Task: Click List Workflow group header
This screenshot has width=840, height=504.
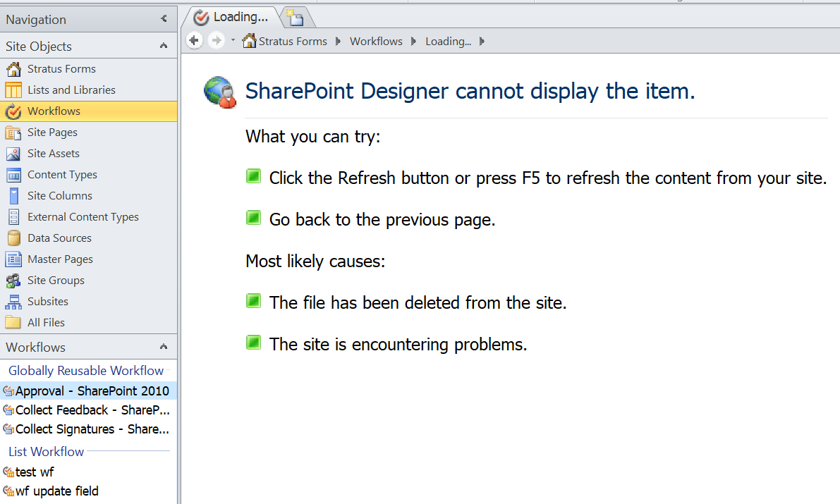Action: [x=46, y=452]
